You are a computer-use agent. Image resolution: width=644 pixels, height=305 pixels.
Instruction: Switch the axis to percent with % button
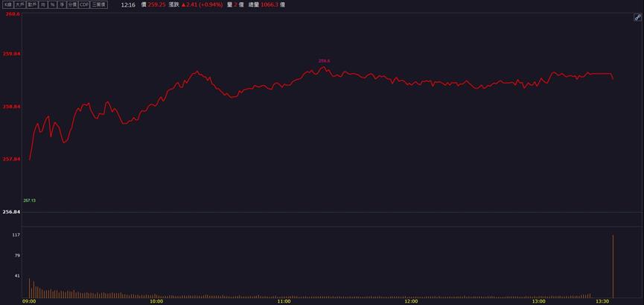tap(52, 5)
